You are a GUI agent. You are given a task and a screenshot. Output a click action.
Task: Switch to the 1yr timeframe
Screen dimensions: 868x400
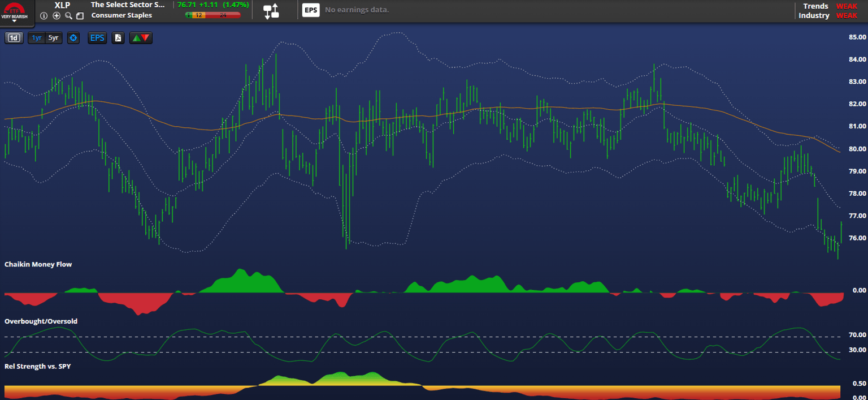(x=36, y=38)
